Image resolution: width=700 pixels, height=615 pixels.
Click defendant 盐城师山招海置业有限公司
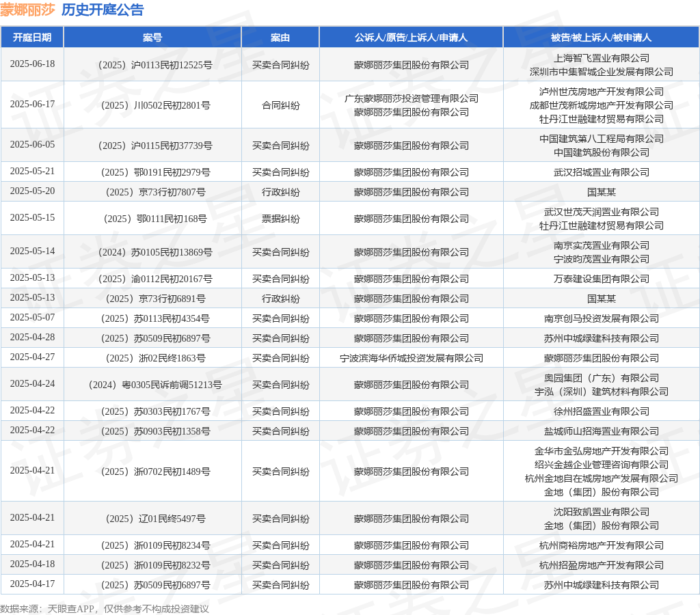(x=602, y=431)
